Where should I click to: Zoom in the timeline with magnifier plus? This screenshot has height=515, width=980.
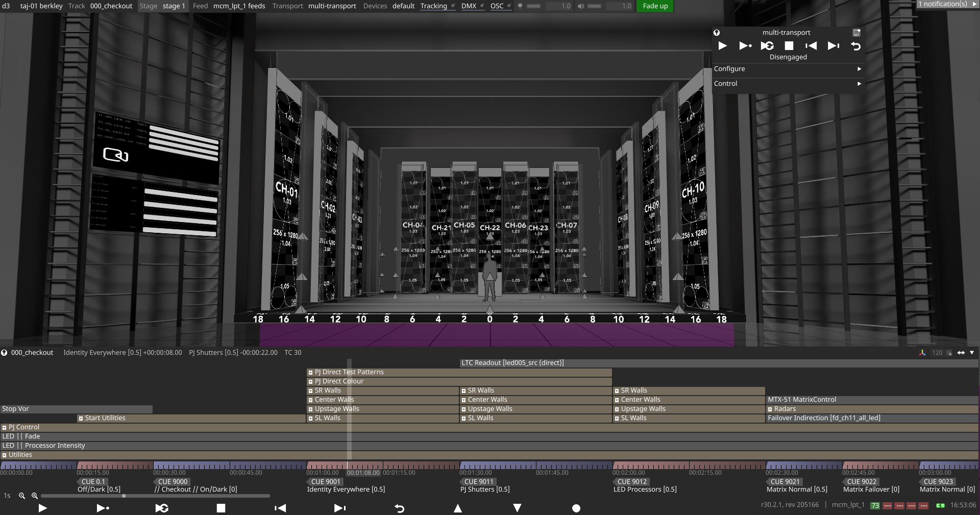tap(35, 496)
